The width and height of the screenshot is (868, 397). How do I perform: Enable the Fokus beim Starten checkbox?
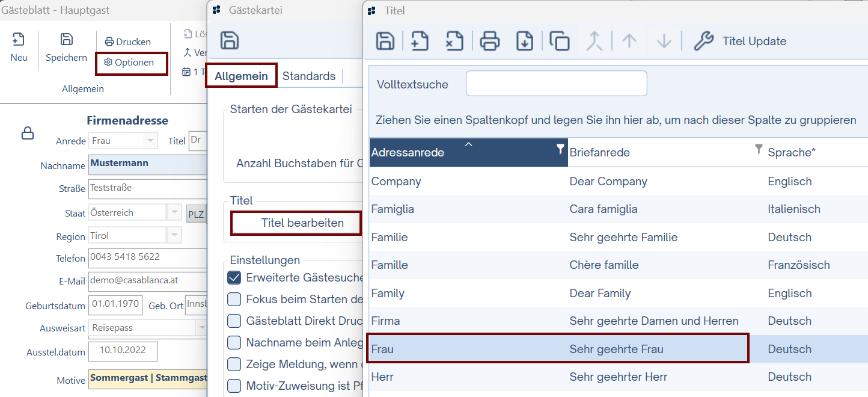234,300
